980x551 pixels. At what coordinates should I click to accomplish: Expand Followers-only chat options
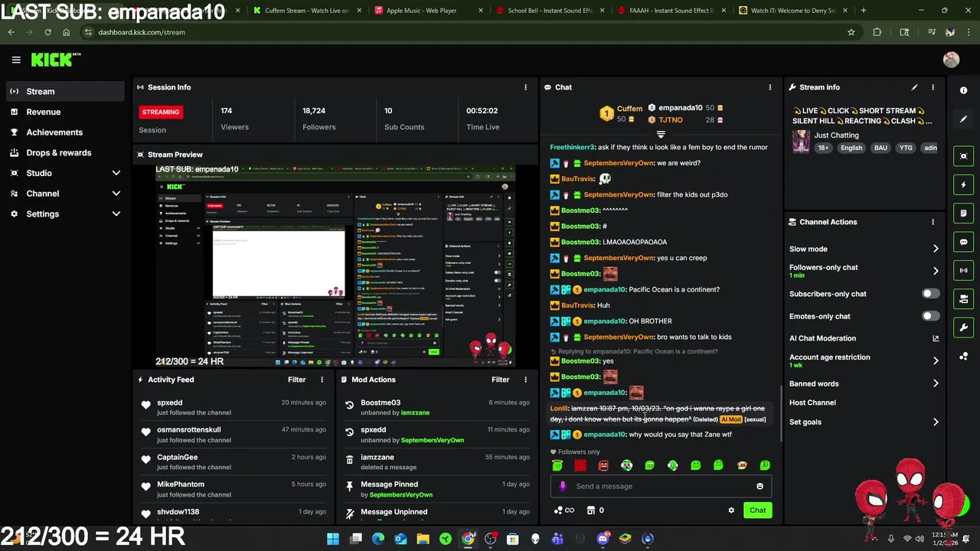pos(935,271)
